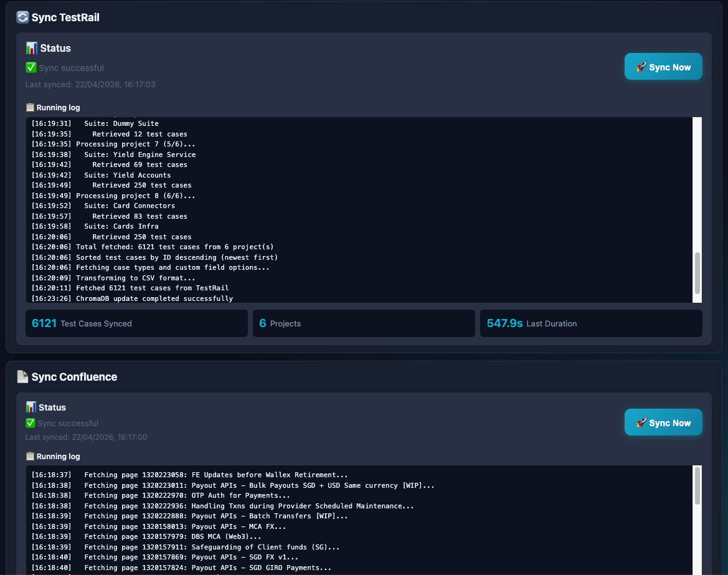Click the Sync Confluence heading
The height and width of the screenshot is (575, 728).
pos(74,377)
